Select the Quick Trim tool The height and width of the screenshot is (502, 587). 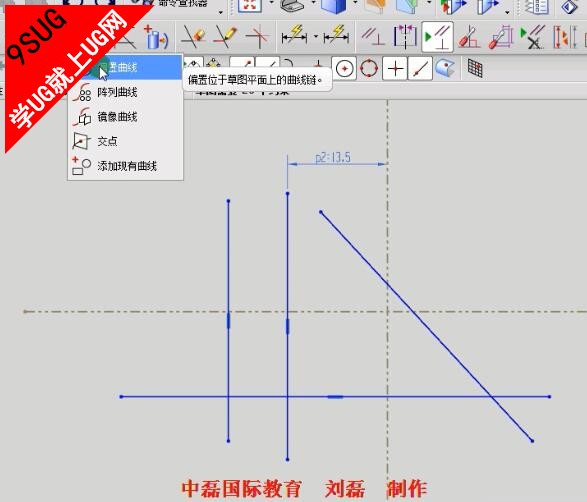tap(193, 37)
